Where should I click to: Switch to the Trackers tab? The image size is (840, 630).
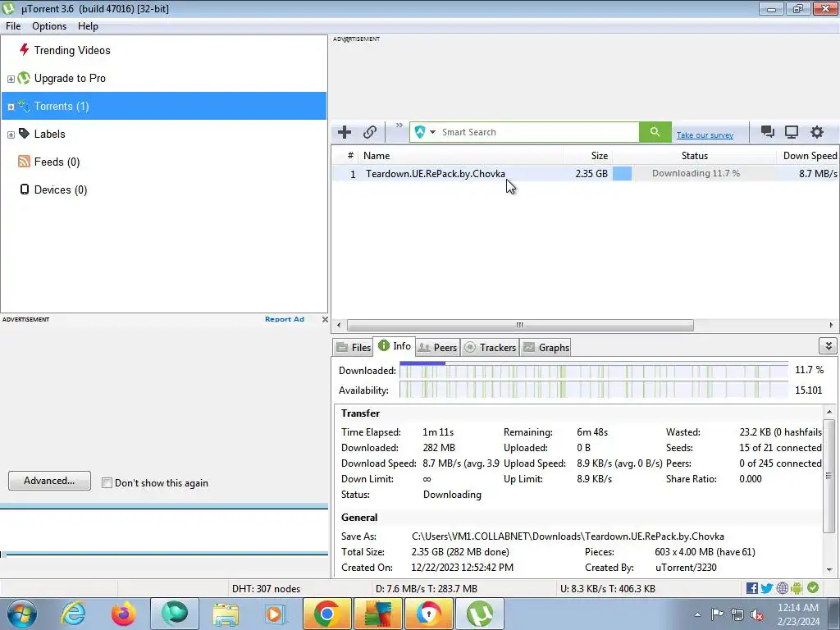click(491, 347)
